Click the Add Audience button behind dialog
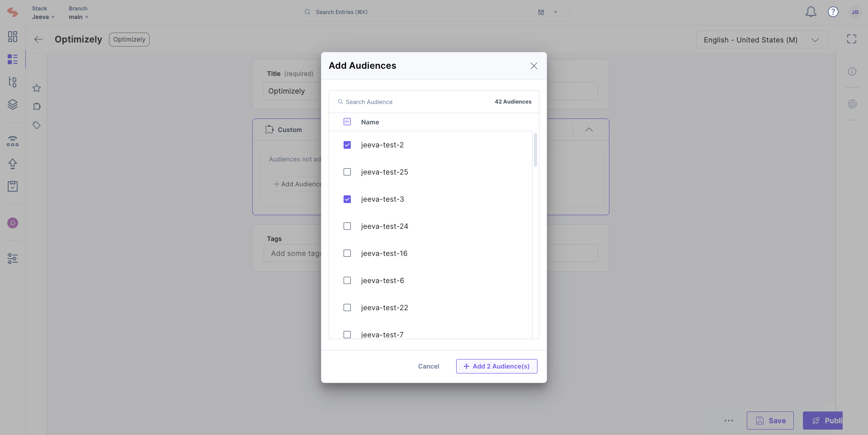This screenshot has height=435, width=868. (295, 184)
